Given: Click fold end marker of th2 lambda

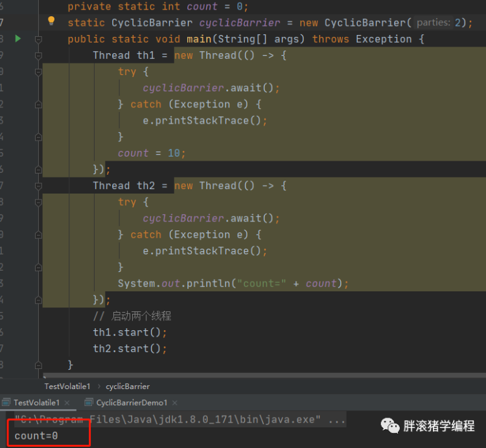Looking at the screenshot, I should click(x=38, y=300).
